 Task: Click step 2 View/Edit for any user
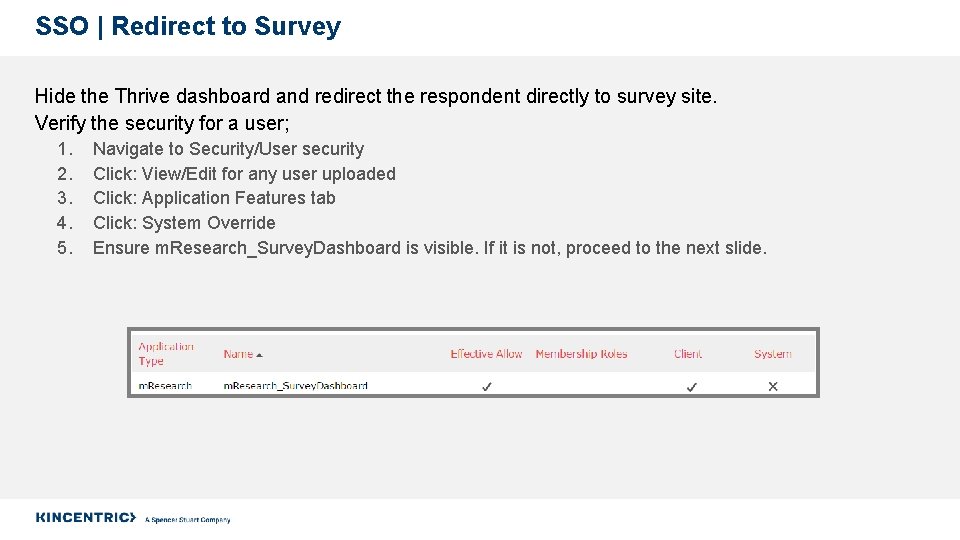pos(244,174)
